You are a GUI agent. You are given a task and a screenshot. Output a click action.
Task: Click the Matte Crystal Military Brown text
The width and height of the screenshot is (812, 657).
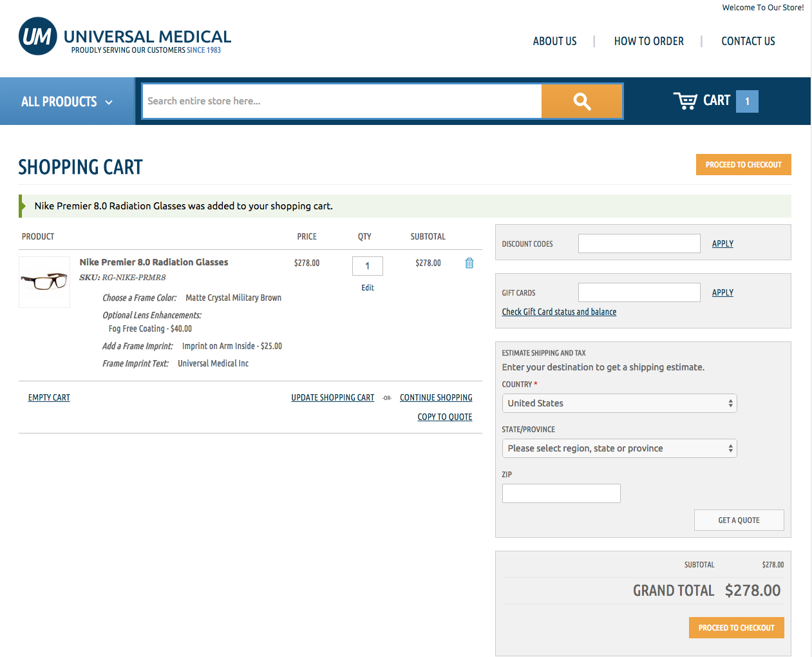coord(234,298)
